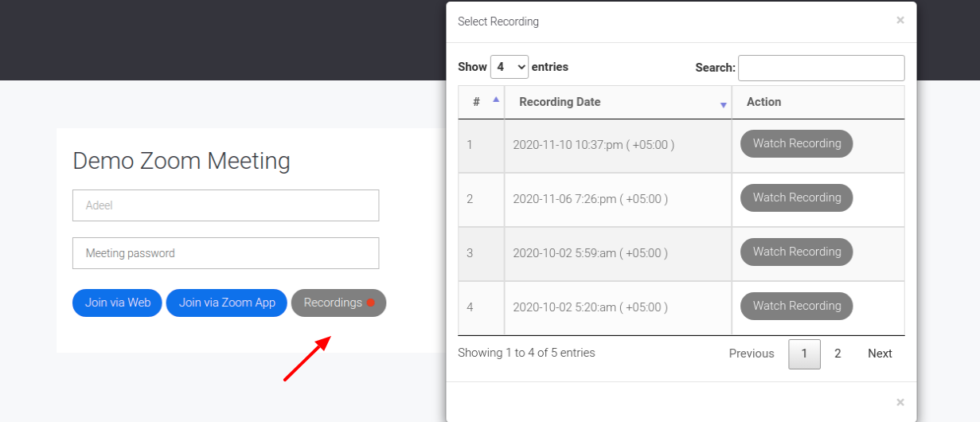Watch the 2020-11-06 7:26 pm recording

coord(797,198)
